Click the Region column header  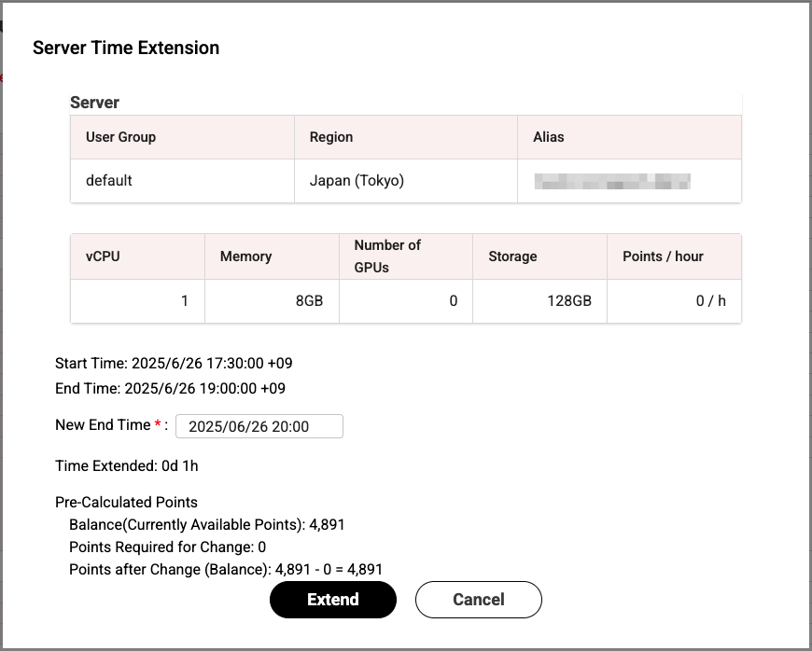pyautogui.click(x=329, y=136)
